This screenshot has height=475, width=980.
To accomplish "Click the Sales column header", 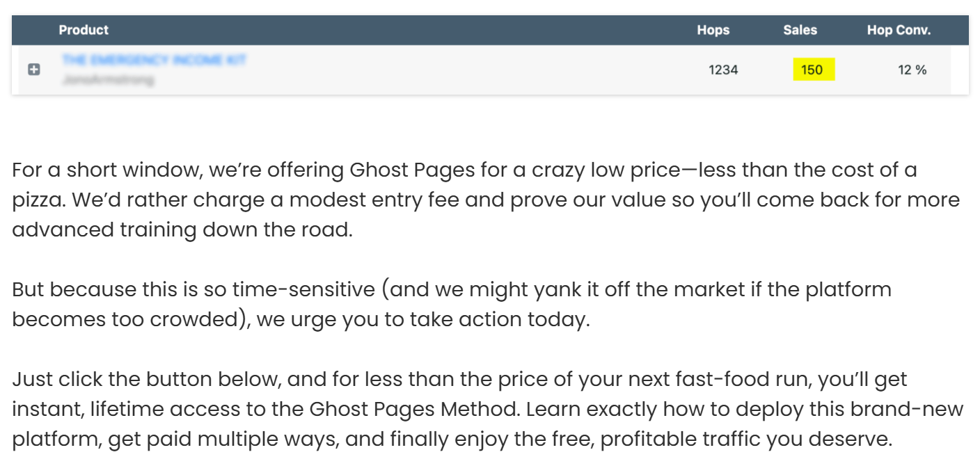I will coord(800,30).
